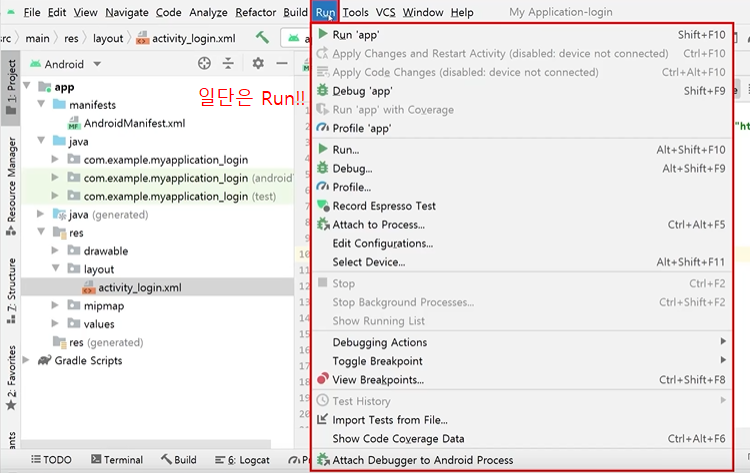Image resolution: width=750 pixels, height=473 pixels.
Task: Open the Help menu
Action: tap(462, 12)
